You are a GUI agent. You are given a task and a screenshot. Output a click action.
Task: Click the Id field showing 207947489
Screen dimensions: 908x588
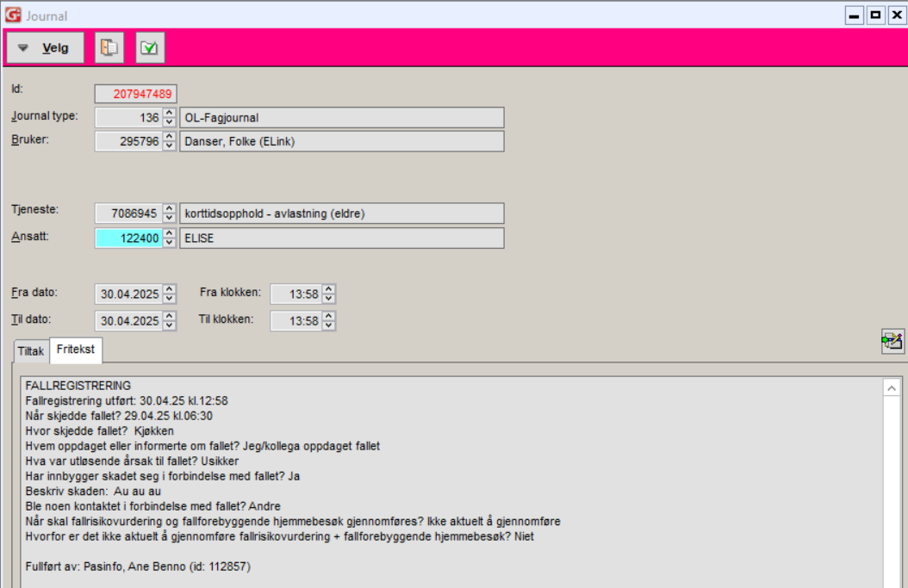point(135,94)
